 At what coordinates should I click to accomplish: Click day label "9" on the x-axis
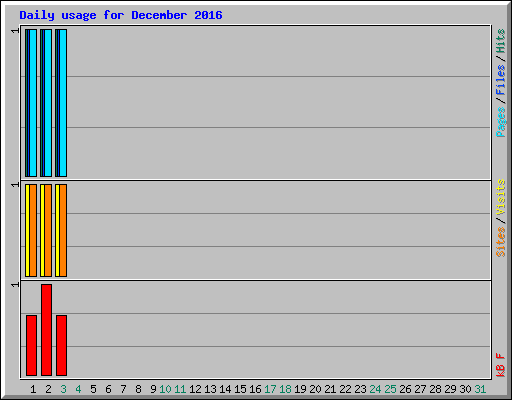[x=153, y=389]
